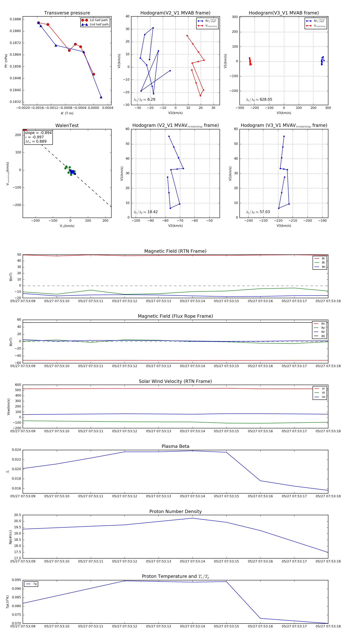Click the λ1/λ3 ≈ 628.05 annotation
This screenshot has height=644, width=351.
259,100
